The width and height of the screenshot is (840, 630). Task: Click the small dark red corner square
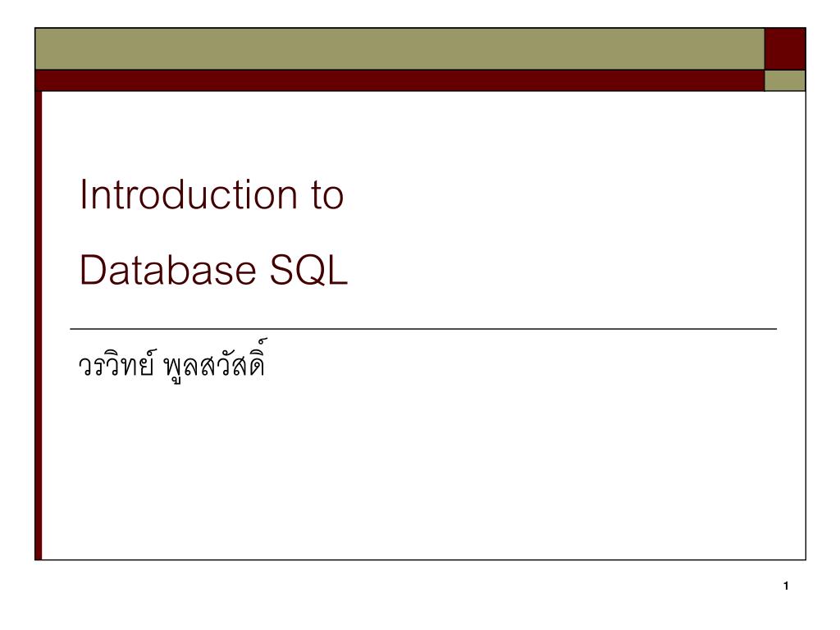tap(785, 48)
